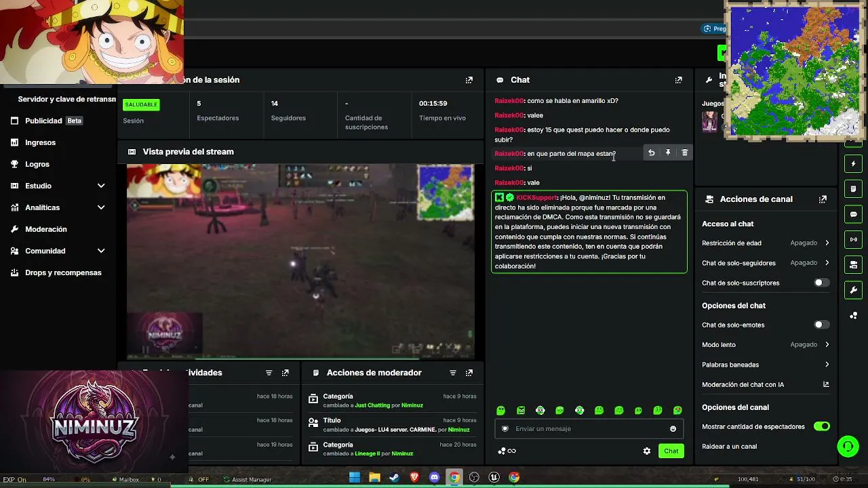Open Servidor y clave de retransmisión
Viewport: 868px width, 488px height.
click(x=66, y=99)
